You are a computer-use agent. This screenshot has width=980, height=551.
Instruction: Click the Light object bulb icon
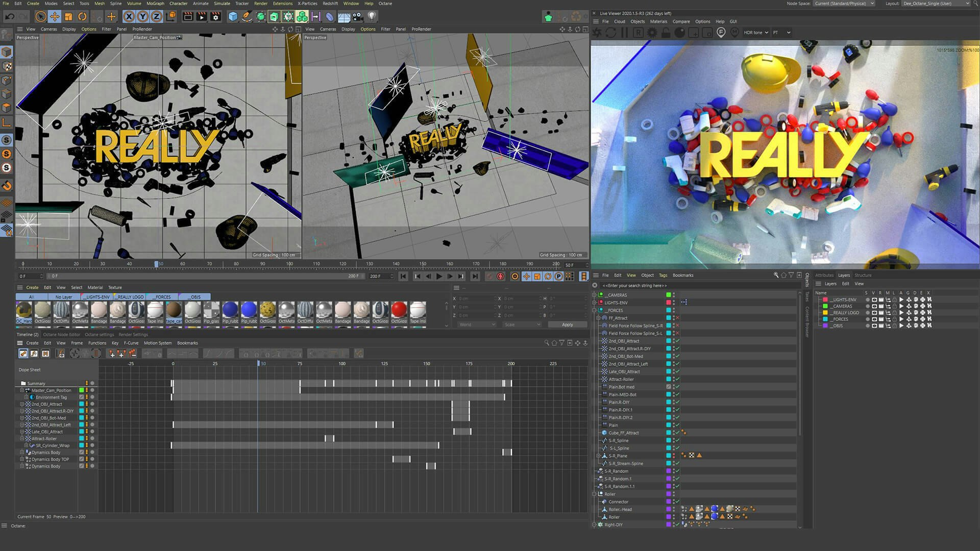pyautogui.click(x=372, y=17)
